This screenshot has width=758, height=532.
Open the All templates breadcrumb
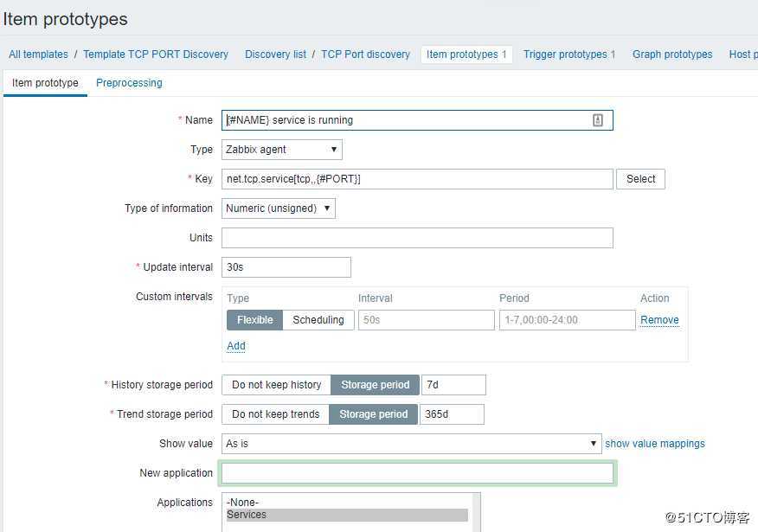click(x=38, y=54)
